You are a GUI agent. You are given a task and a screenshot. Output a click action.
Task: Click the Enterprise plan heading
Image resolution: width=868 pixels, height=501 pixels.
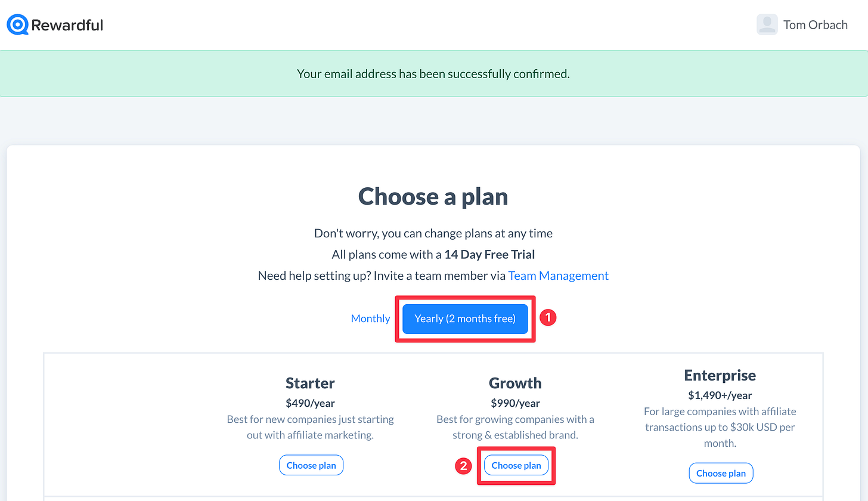coord(720,375)
